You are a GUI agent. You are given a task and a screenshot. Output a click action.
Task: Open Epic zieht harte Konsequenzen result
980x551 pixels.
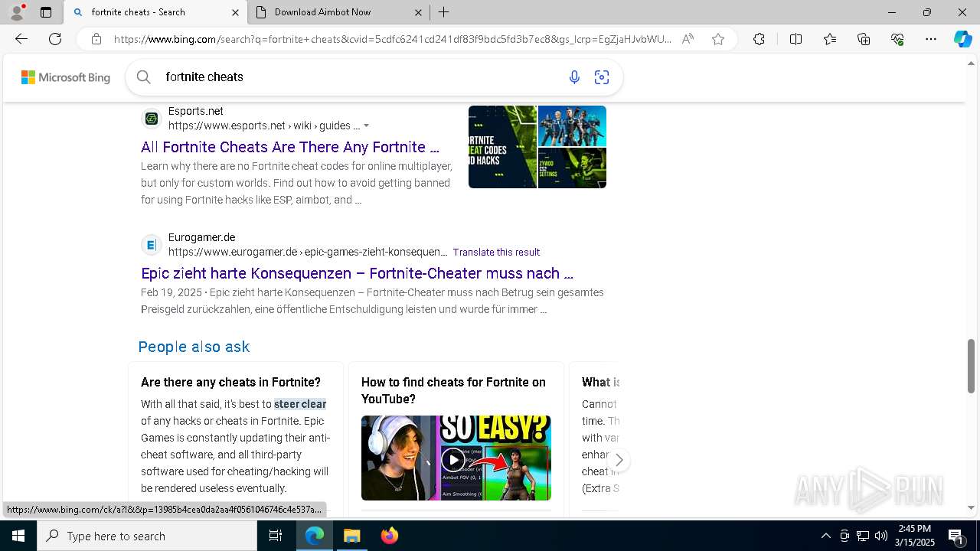[357, 273]
